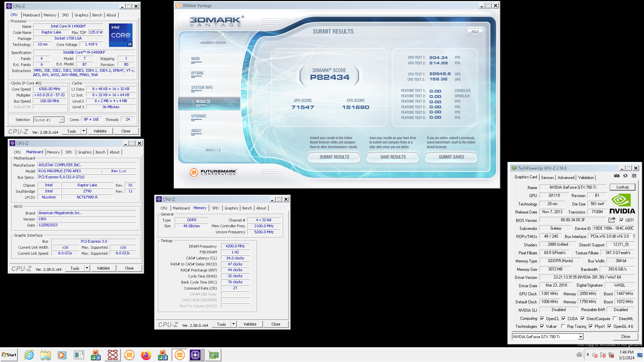Click the HELP button in 3DMark Vantage

tap(475, 32)
